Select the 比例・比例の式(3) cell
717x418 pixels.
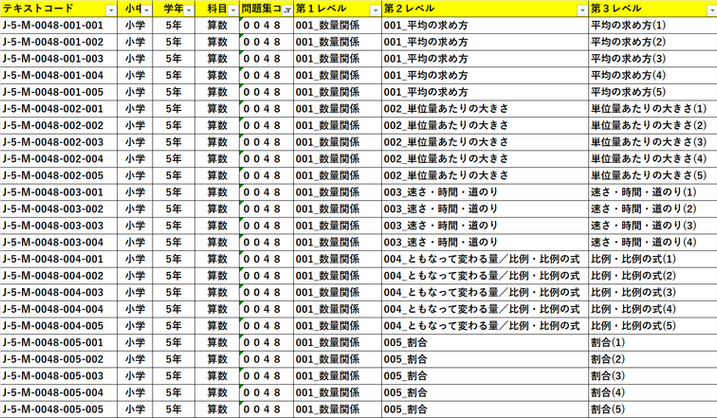coord(653,292)
